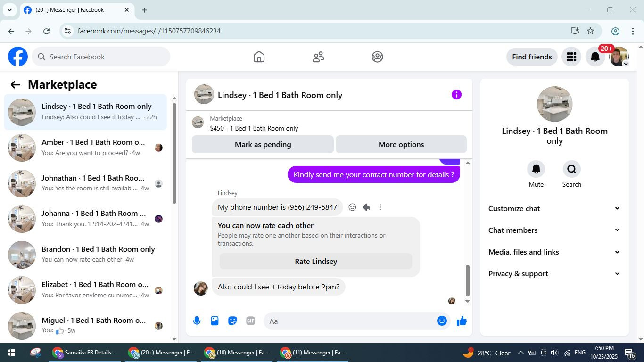This screenshot has width=644, height=362.
Task: Go back using the Marketplace back arrow
Action: point(16,84)
